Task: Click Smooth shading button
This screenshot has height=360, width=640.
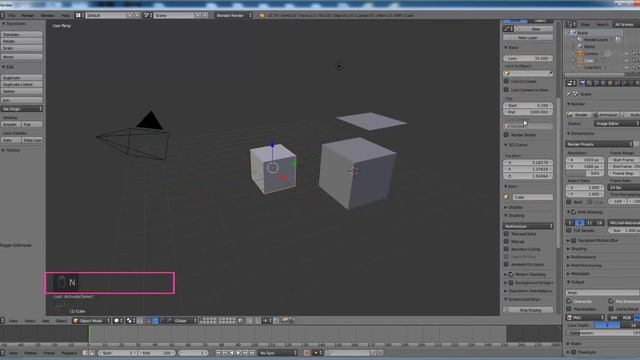Action: tap(11, 124)
